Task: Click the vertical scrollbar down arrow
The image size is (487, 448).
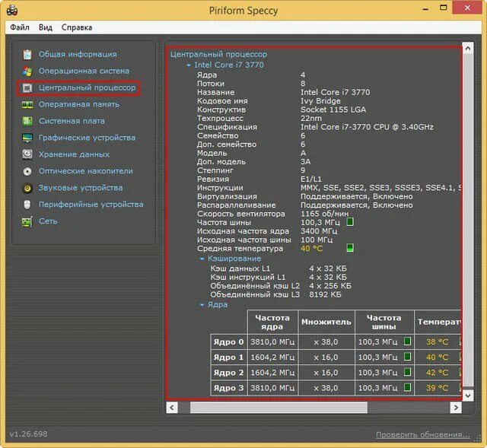Action: [x=468, y=396]
